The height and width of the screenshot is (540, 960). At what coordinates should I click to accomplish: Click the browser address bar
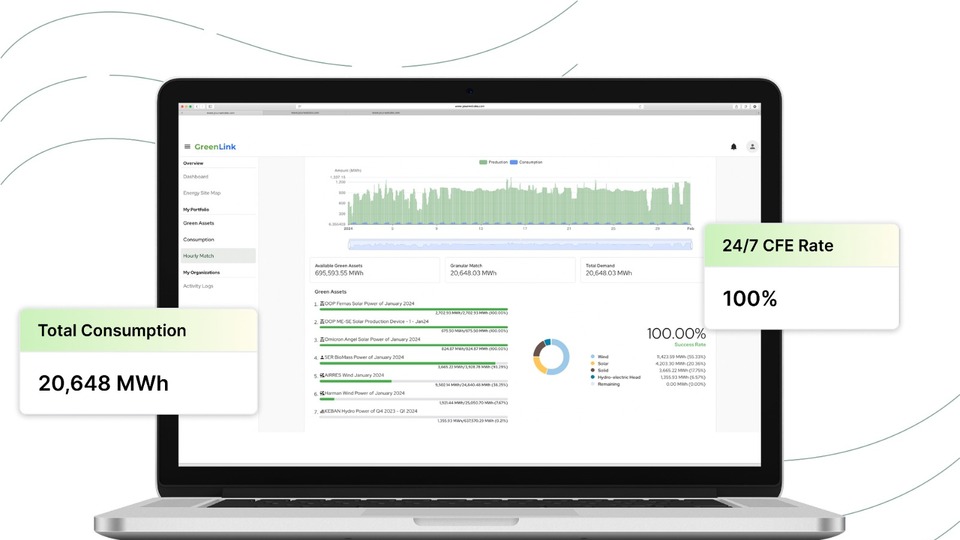(470, 106)
